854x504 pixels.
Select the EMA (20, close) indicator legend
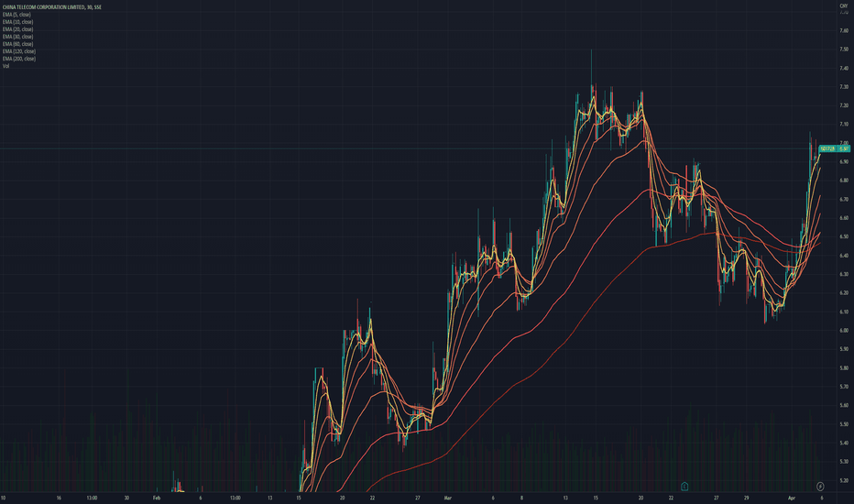[x=18, y=29]
